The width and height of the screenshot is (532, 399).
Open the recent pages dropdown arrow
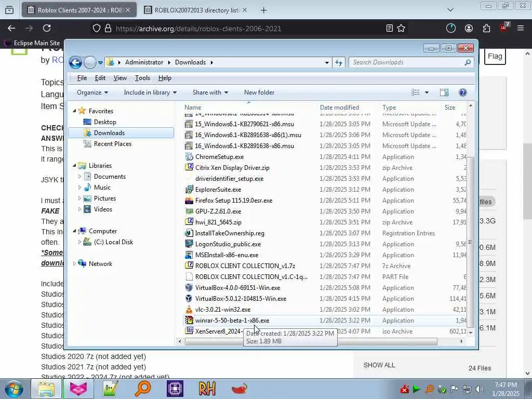coord(100,63)
